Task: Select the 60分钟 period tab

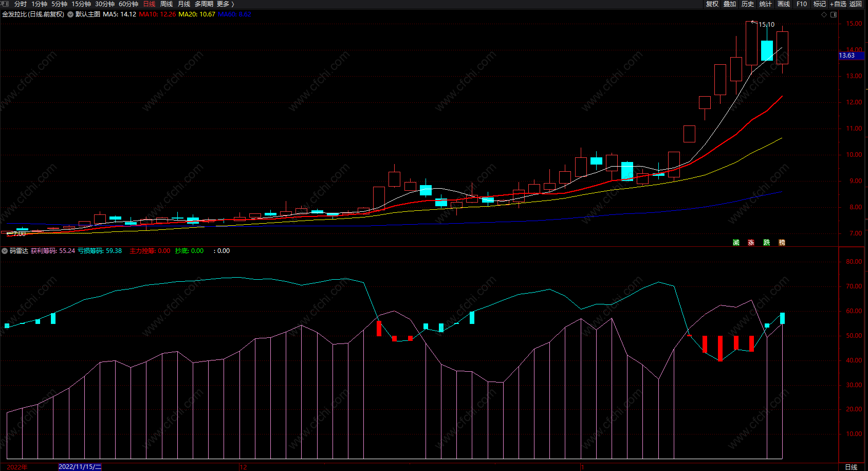Action: tap(128, 4)
